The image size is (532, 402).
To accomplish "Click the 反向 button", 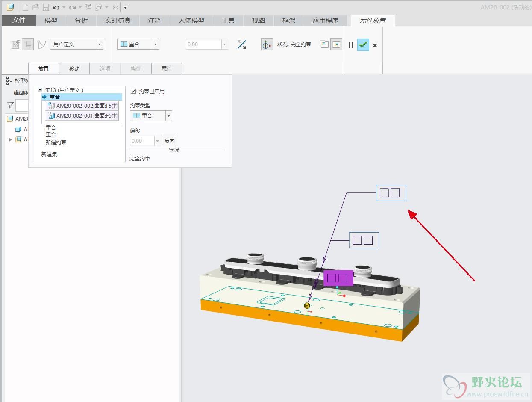I will (x=170, y=141).
